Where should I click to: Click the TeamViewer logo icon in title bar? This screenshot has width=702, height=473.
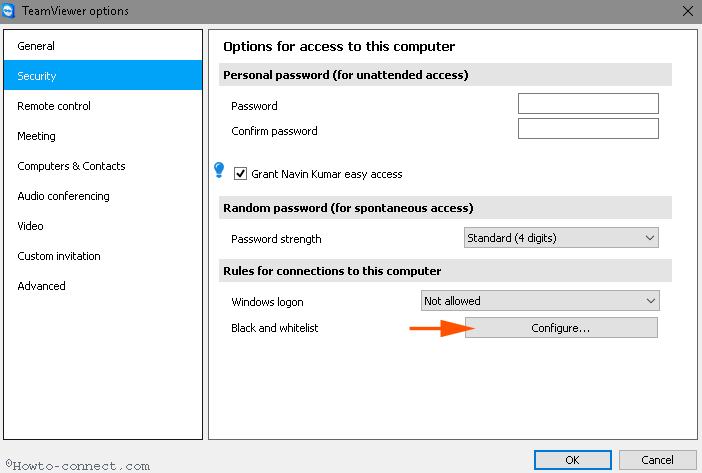click(x=9, y=11)
